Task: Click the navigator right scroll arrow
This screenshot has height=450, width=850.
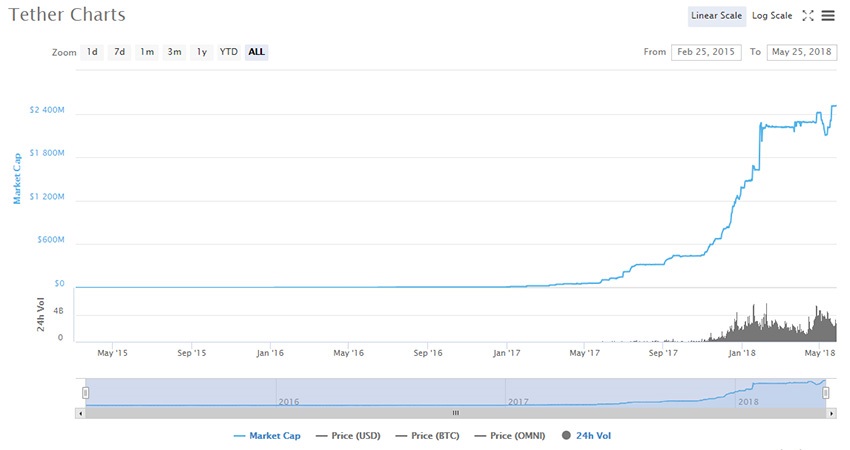Action: [832, 413]
